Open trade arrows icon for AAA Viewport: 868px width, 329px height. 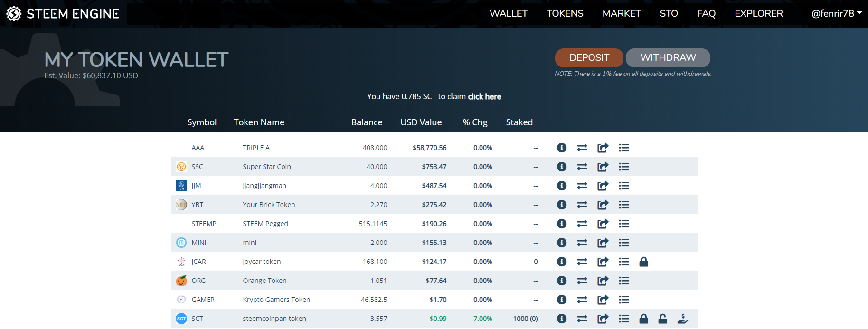(582, 148)
